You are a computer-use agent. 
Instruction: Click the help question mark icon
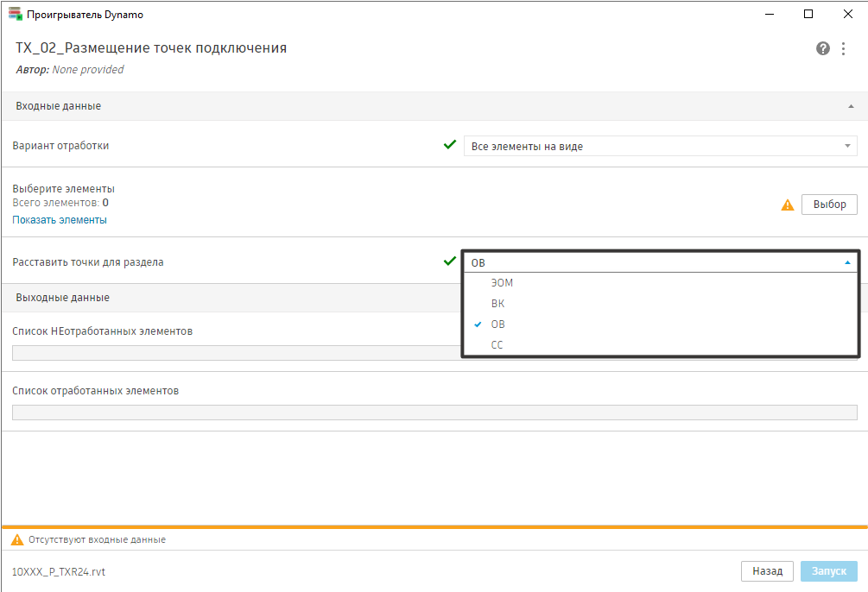pyautogui.click(x=823, y=48)
